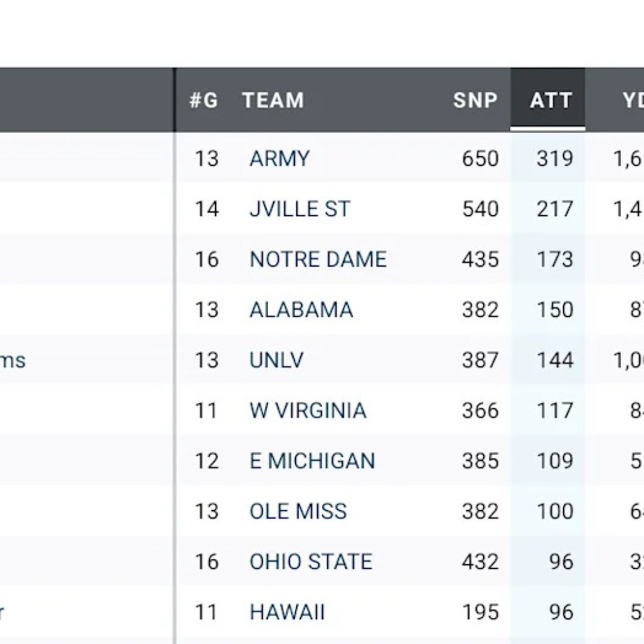Go to the OHIO STATE team page
The height and width of the screenshot is (644, 644).
point(311,561)
